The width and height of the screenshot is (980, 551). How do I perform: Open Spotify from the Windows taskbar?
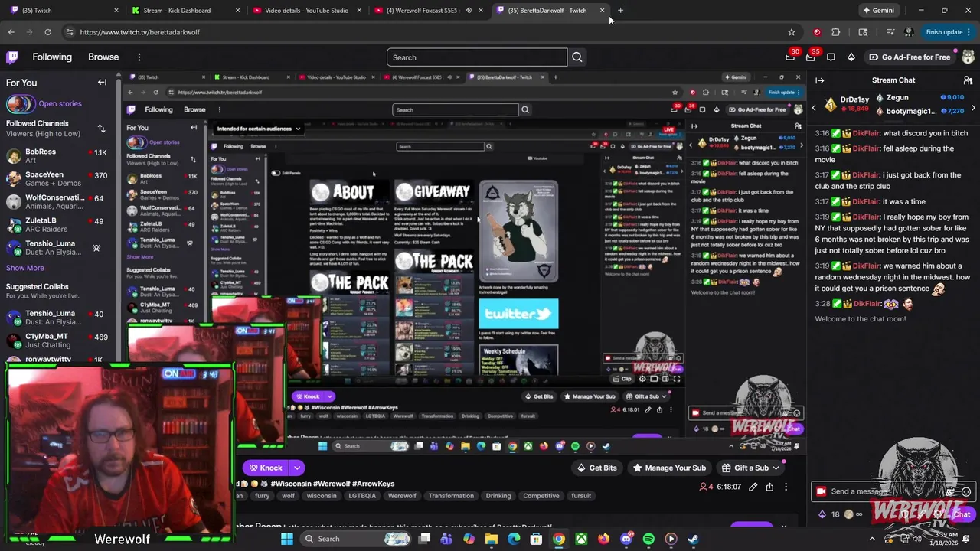pos(648,539)
